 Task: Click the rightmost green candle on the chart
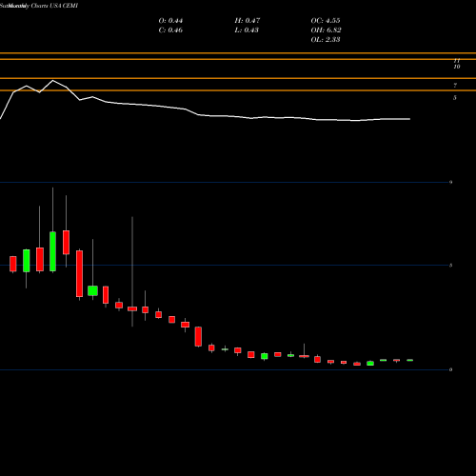[x=410, y=360]
